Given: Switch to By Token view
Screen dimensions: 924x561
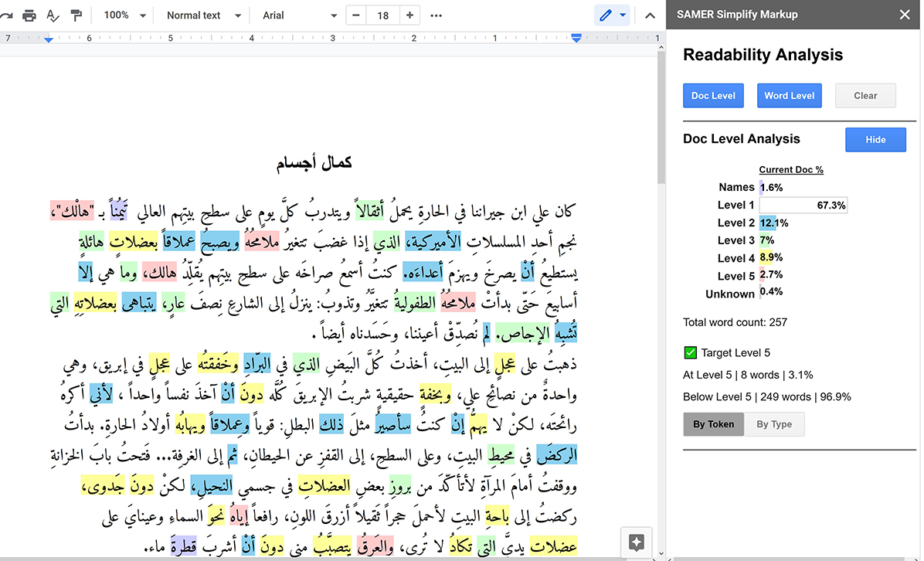Looking at the screenshot, I should point(713,424).
